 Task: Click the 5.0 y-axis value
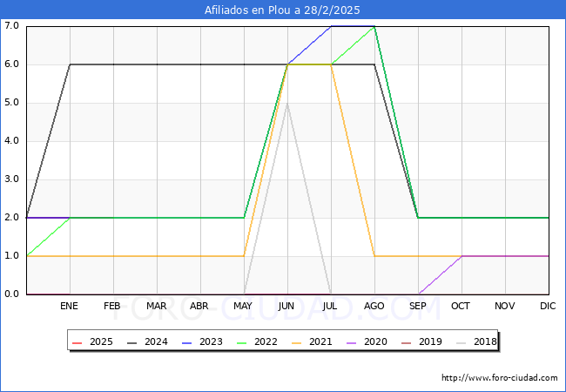coord(11,103)
